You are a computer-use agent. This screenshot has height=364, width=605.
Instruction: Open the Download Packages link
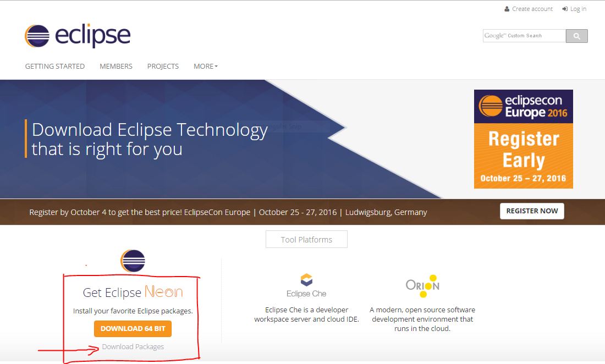133,346
